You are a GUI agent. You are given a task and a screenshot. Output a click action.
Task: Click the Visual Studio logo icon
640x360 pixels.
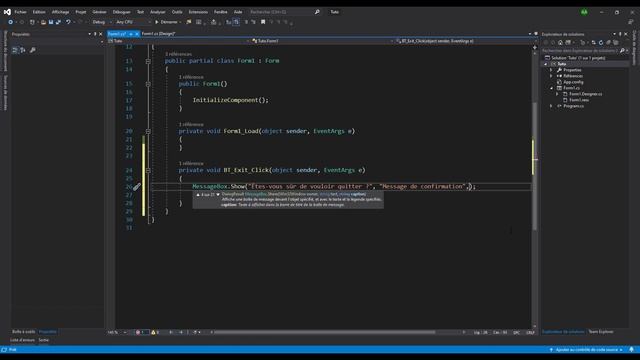[7, 12]
